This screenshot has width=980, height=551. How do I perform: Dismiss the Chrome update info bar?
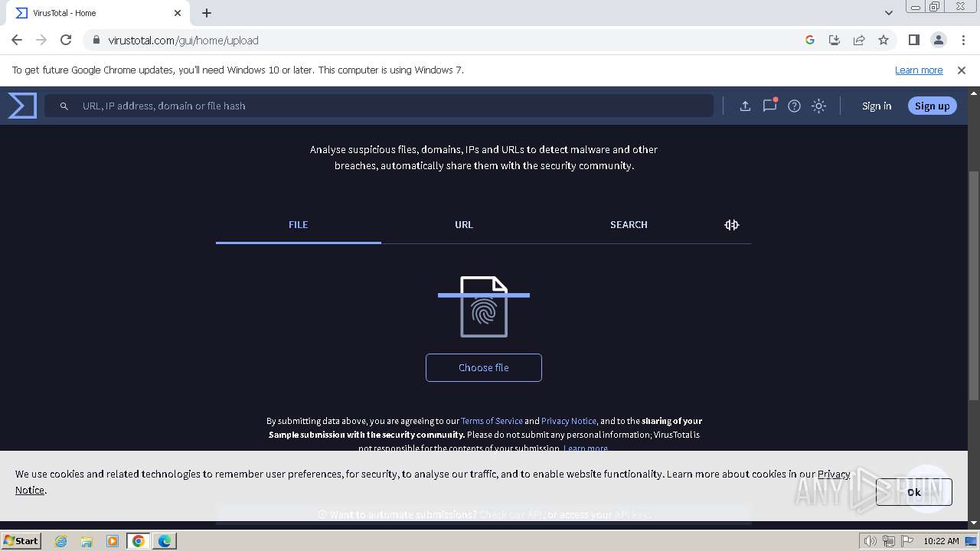click(x=962, y=70)
